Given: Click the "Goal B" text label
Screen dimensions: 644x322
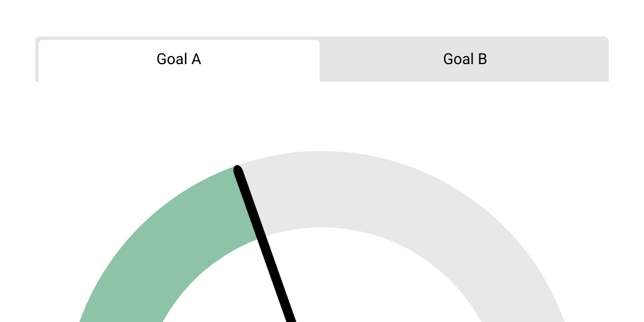Looking at the screenshot, I should pyautogui.click(x=465, y=60).
